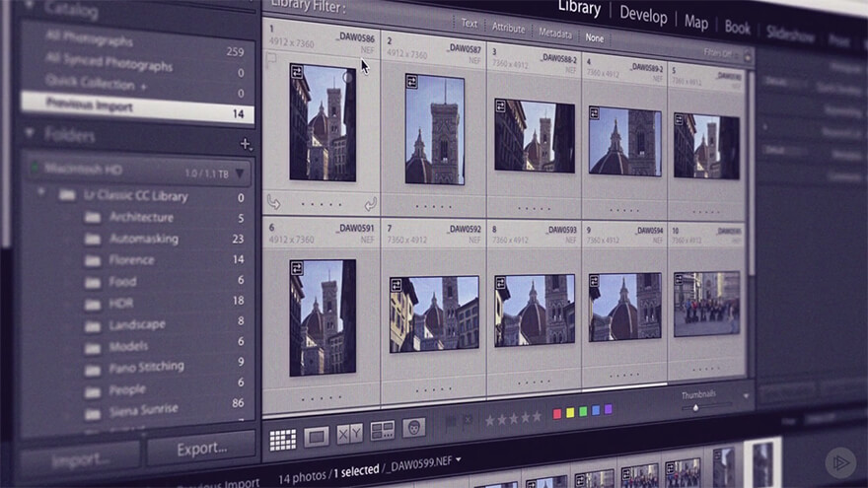Click the grid vertical scrollbar

click(x=751, y=172)
